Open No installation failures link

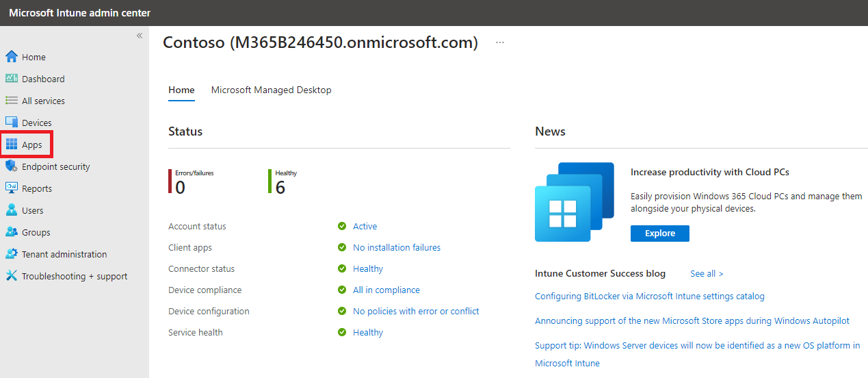point(397,247)
